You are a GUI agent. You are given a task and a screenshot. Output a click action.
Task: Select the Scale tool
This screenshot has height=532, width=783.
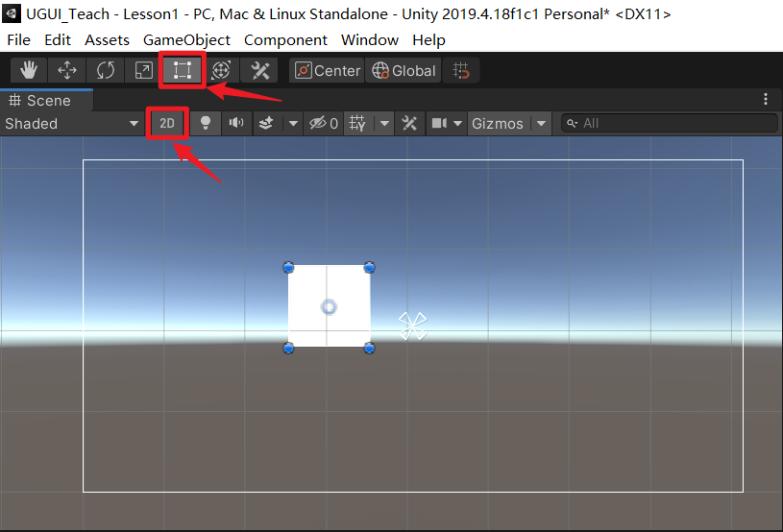(x=144, y=70)
